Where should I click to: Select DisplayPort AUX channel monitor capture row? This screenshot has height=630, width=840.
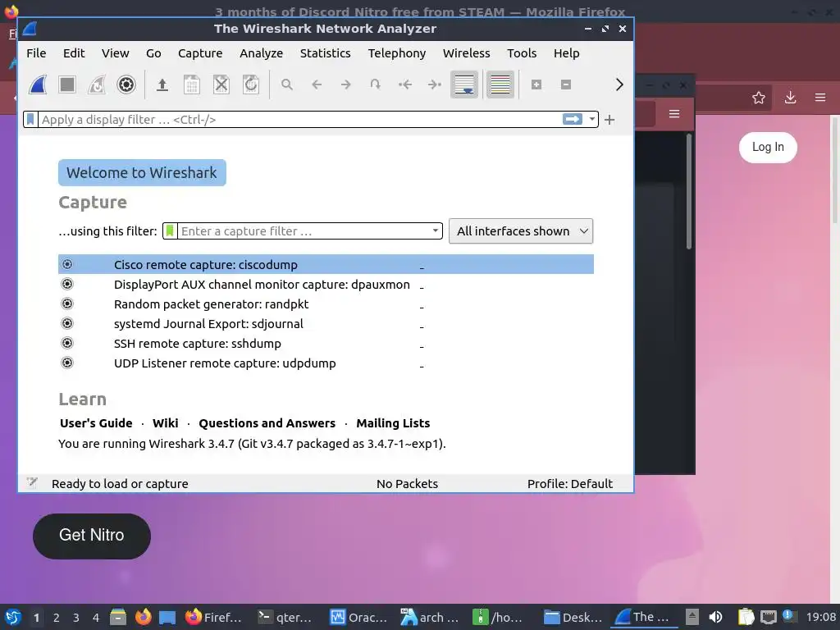pyautogui.click(x=326, y=284)
